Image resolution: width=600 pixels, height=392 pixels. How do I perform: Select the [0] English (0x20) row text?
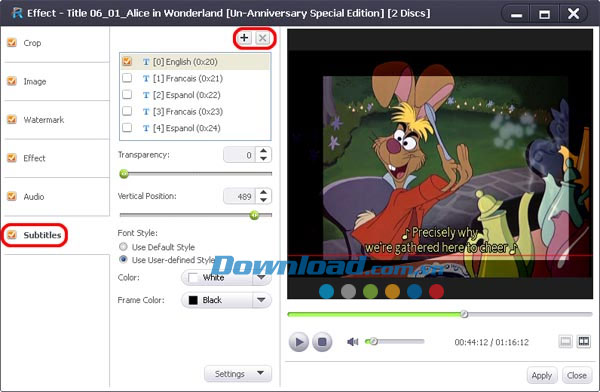(185, 62)
